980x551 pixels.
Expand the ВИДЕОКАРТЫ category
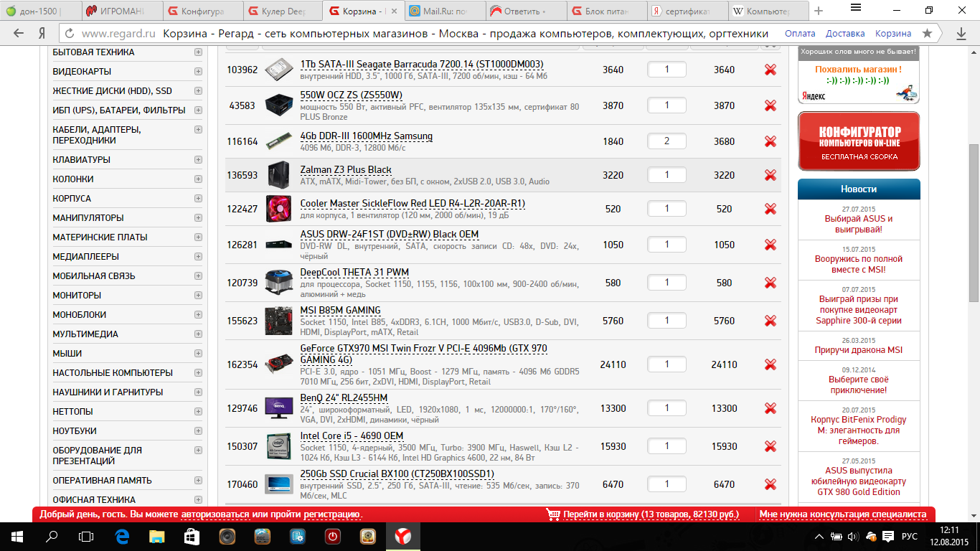(x=198, y=72)
